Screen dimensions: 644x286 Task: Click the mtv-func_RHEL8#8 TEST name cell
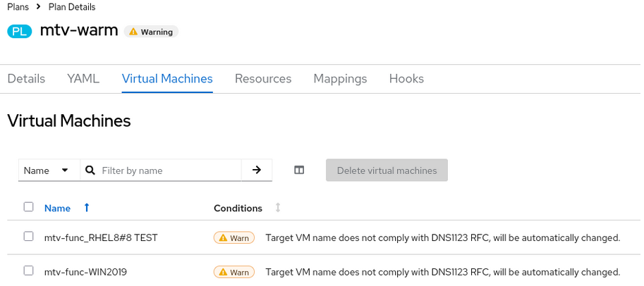(x=101, y=237)
